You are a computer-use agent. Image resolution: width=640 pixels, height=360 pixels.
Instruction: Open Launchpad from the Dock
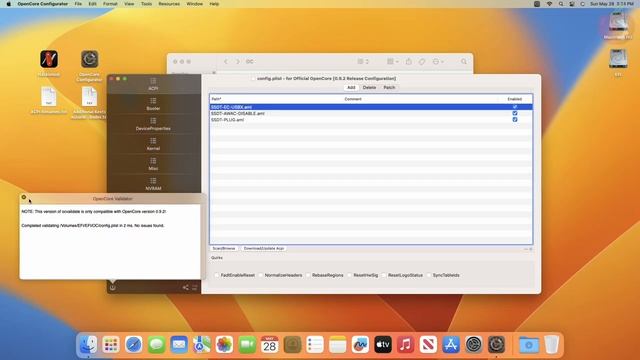(x=111, y=345)
